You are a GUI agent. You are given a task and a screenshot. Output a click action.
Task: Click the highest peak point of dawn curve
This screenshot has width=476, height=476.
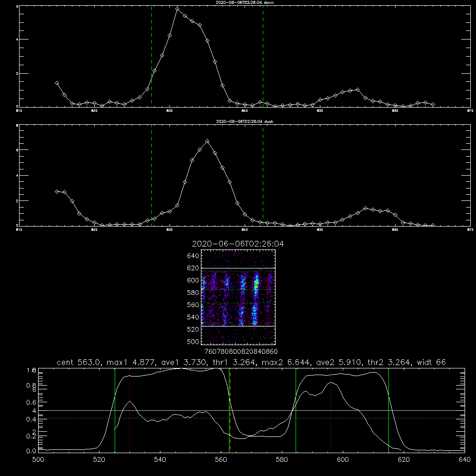pos(177,9)
